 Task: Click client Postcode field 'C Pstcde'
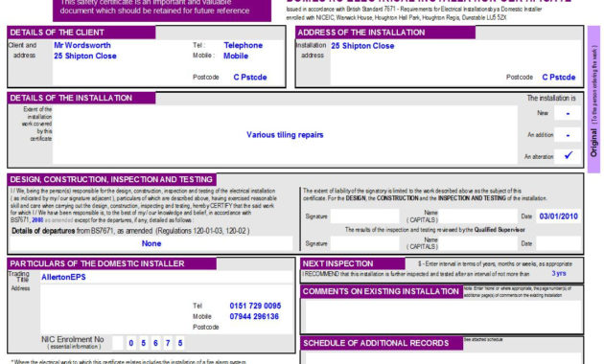click(x=250, y=78)
